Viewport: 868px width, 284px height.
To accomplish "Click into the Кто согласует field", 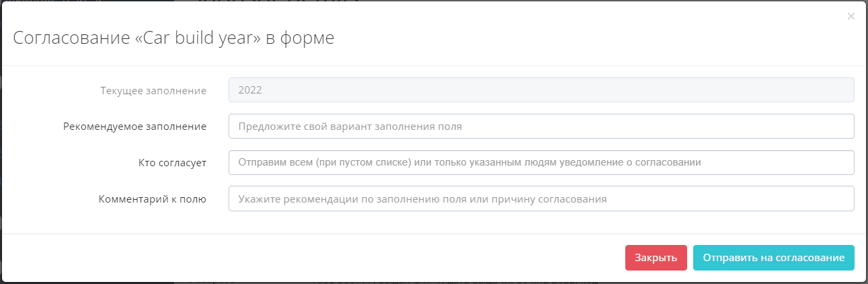I will [x=541, y=162].
